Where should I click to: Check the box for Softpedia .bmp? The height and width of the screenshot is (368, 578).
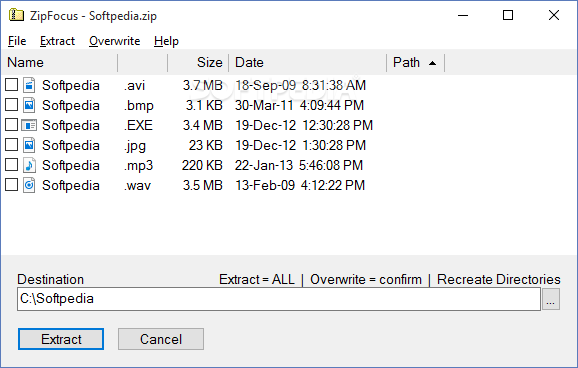point(11,105)
